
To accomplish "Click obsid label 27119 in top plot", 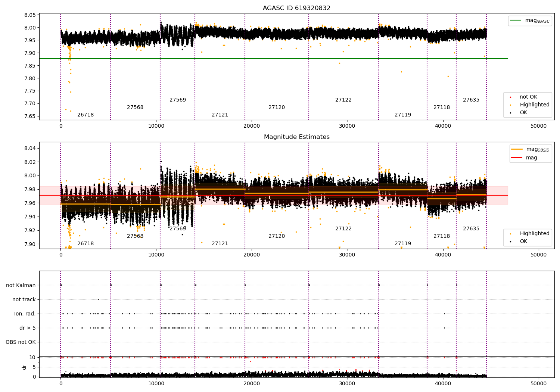I will 403,115.
